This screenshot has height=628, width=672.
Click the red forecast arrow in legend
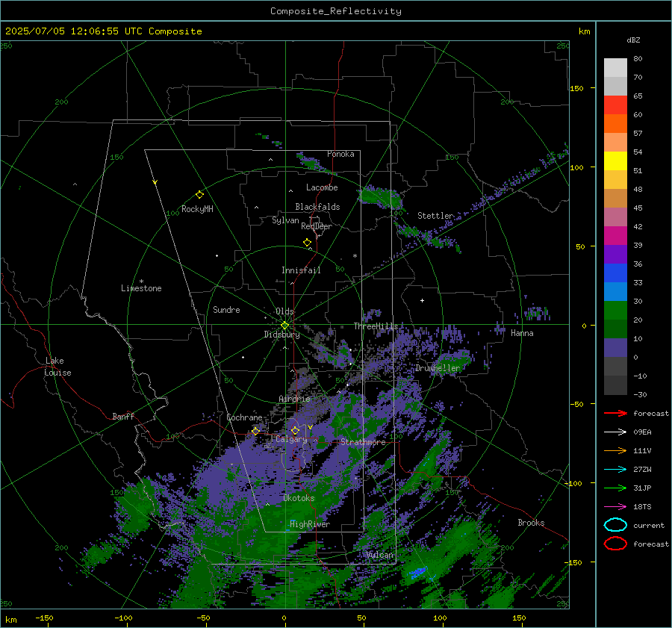coord(615,413)
